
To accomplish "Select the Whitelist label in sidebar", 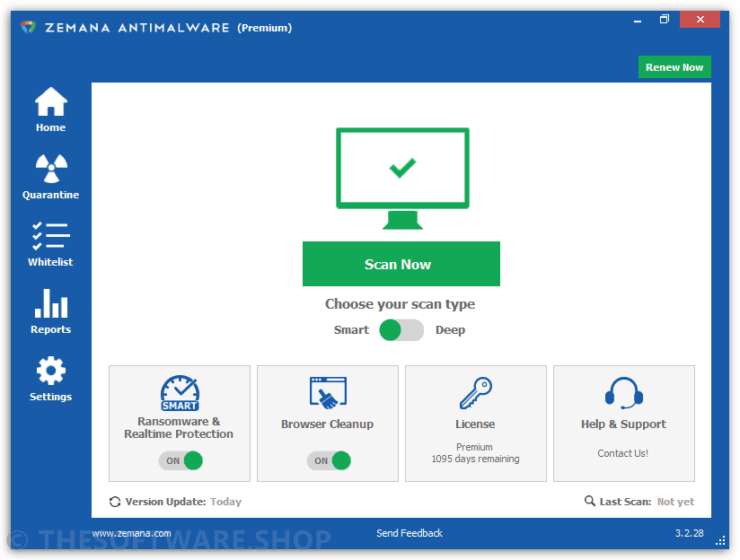I will pyautogui.click(x=50, y=262).
